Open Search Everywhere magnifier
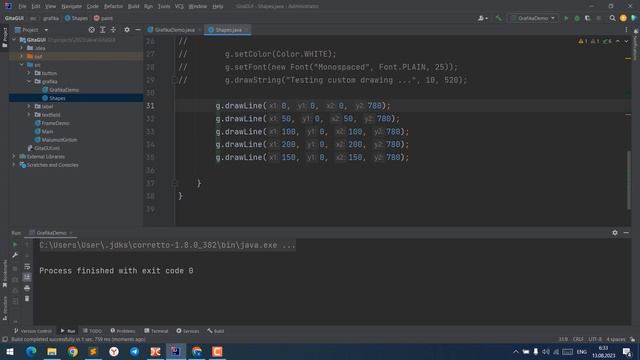The image size is (640, 360). pyautogui.click(x=612, y=18)
